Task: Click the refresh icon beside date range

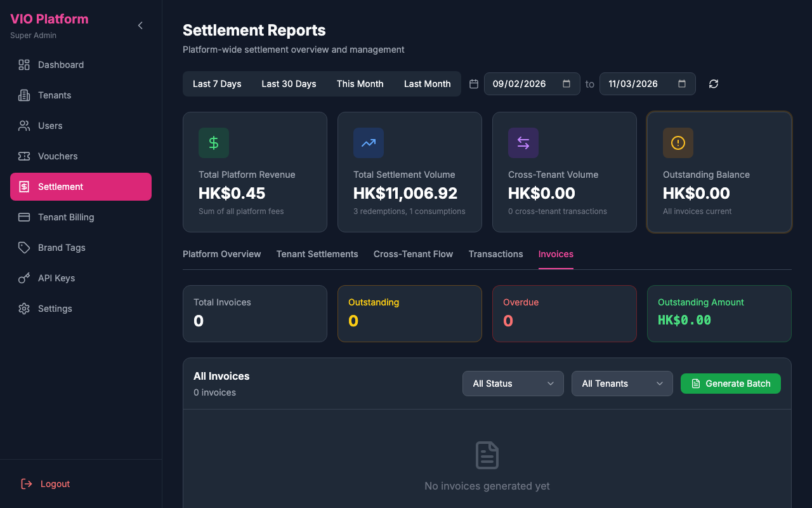Action: pyautogui.click(x=714, y=84)
